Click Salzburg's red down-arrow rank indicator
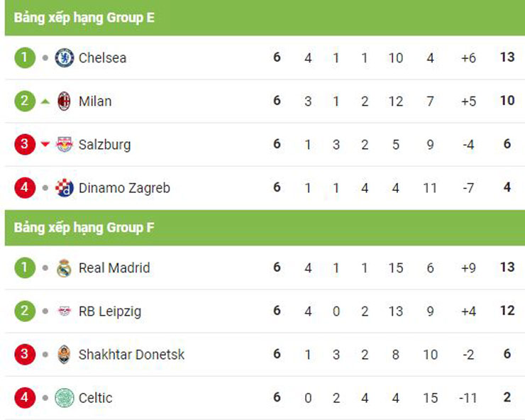Viewport: 525px width, 420px height. pyautogui.click(x=45, y=145)
